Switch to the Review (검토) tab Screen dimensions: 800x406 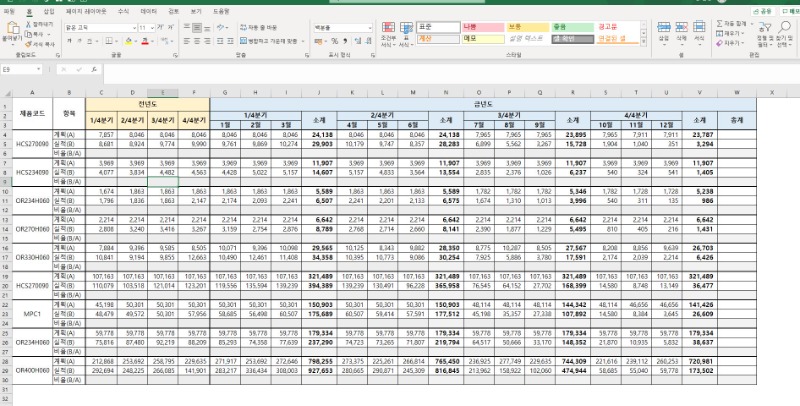pos(173,11)
